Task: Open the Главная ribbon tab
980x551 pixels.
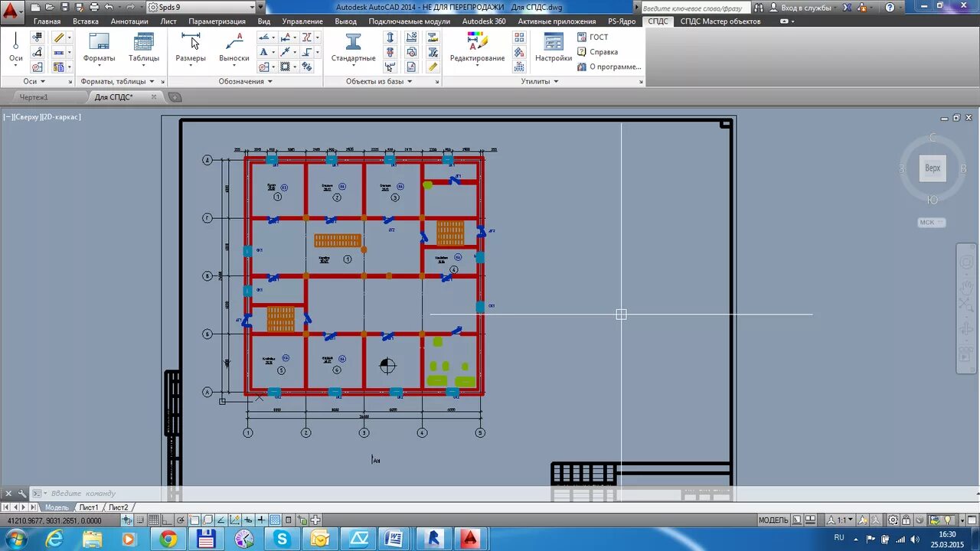Action: coord(47,21)
